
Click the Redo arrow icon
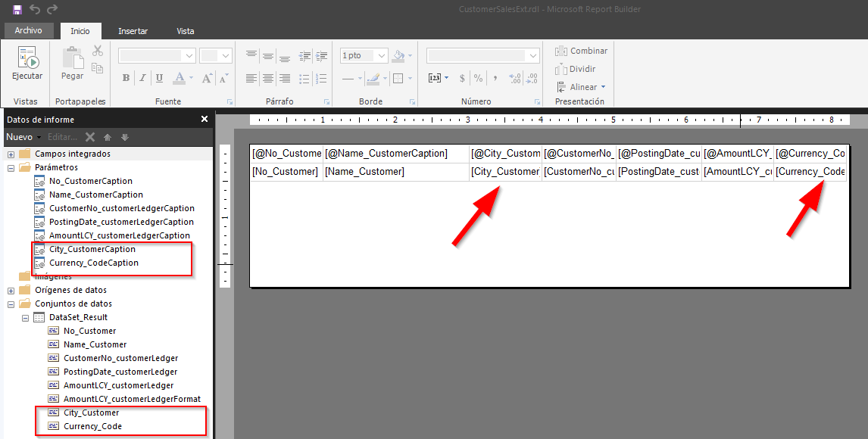(52, 9)
